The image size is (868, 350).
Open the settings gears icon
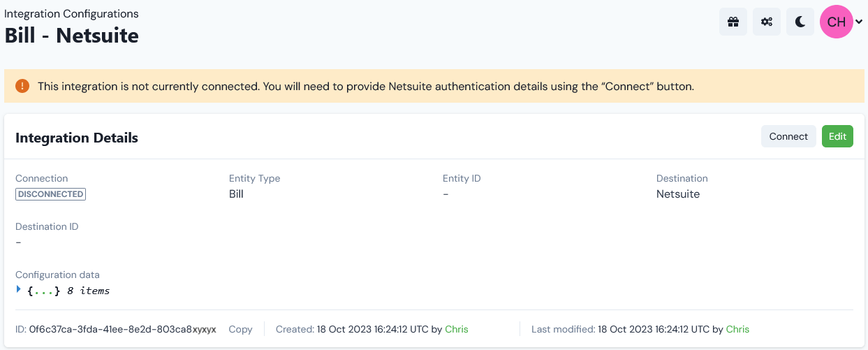click(x=767, y=22)
